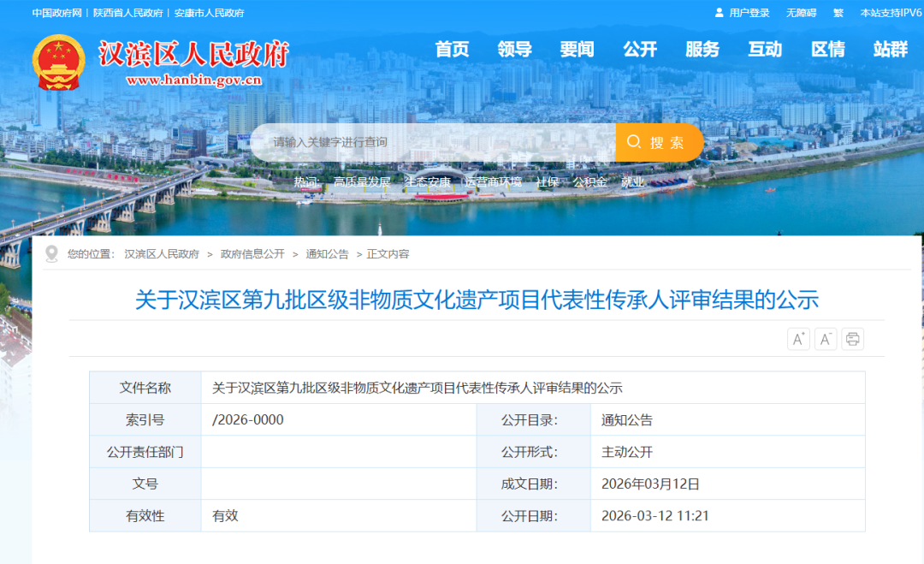Go to 政府信息公开 breadcrumb link
This screenshot has width=924, height=564.
click(252, 254)
